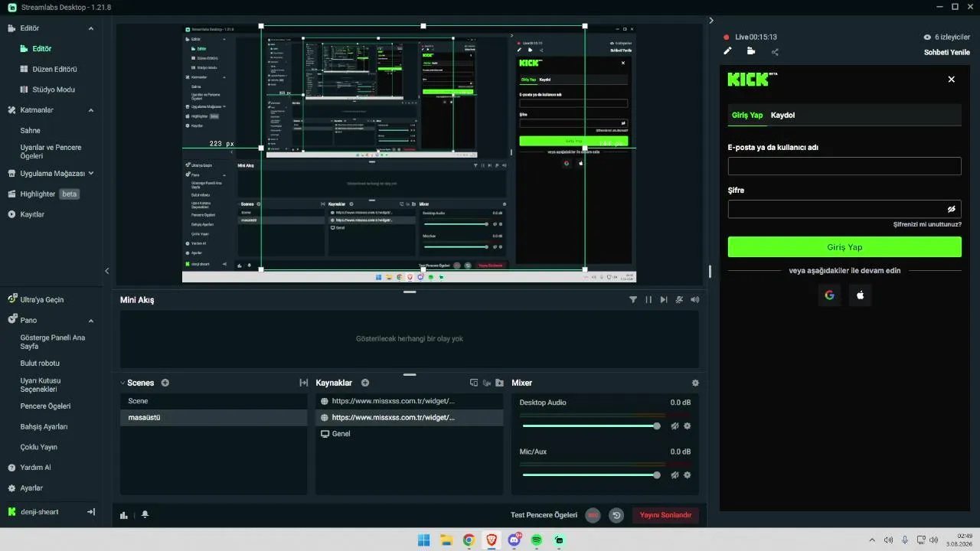Sign in with Google icon button
Screen dimensions: 980x551
(829, 295)
